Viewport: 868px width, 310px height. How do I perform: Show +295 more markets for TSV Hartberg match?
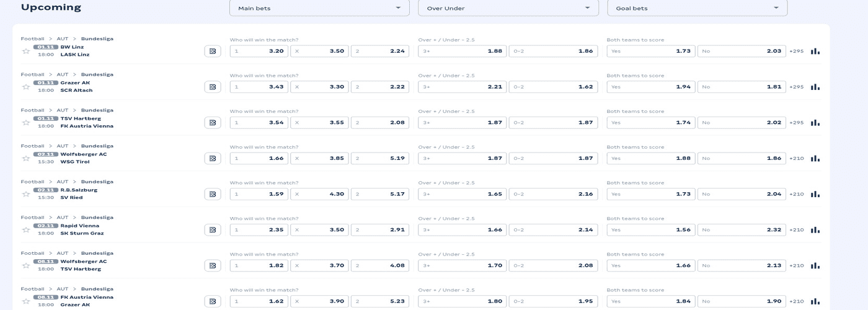(x=796, y=123)
